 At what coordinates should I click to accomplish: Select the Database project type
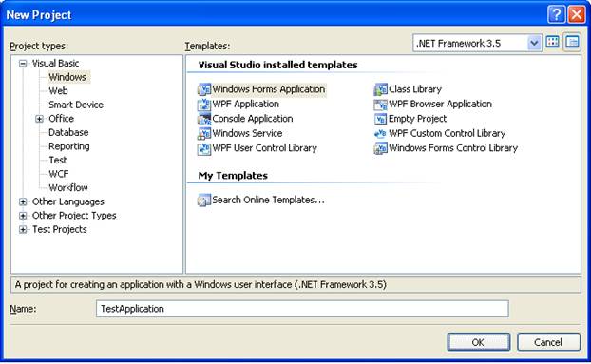68,132
